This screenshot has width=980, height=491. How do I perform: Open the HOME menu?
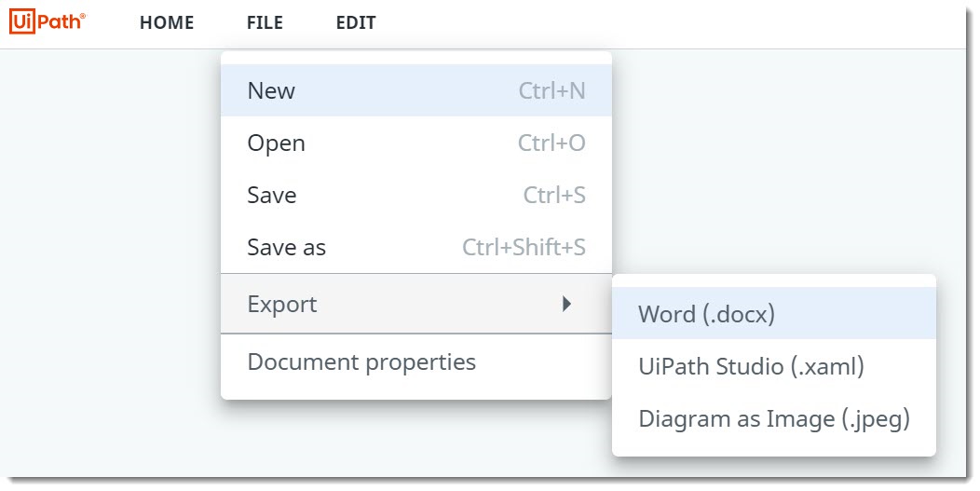click(x=167, y=23)
